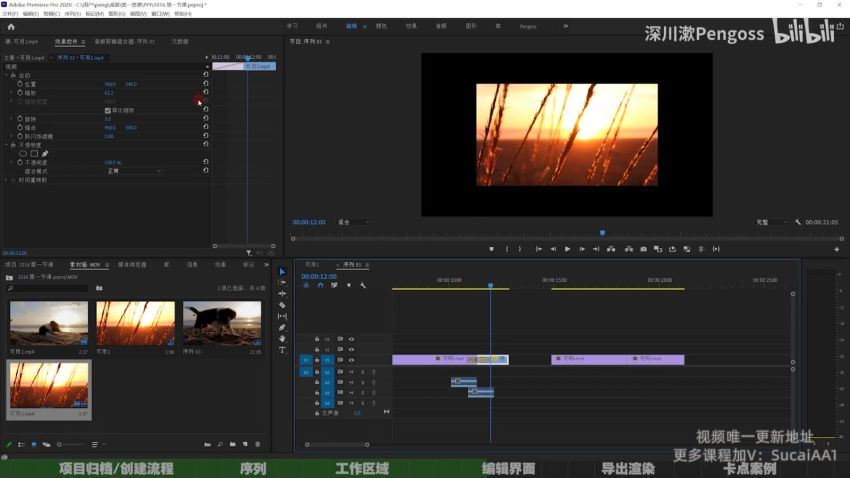Screen dimensions: 850x478
Task: Click the timeline timecode 00:00:12:00
Action: click(x=319, y=276)
